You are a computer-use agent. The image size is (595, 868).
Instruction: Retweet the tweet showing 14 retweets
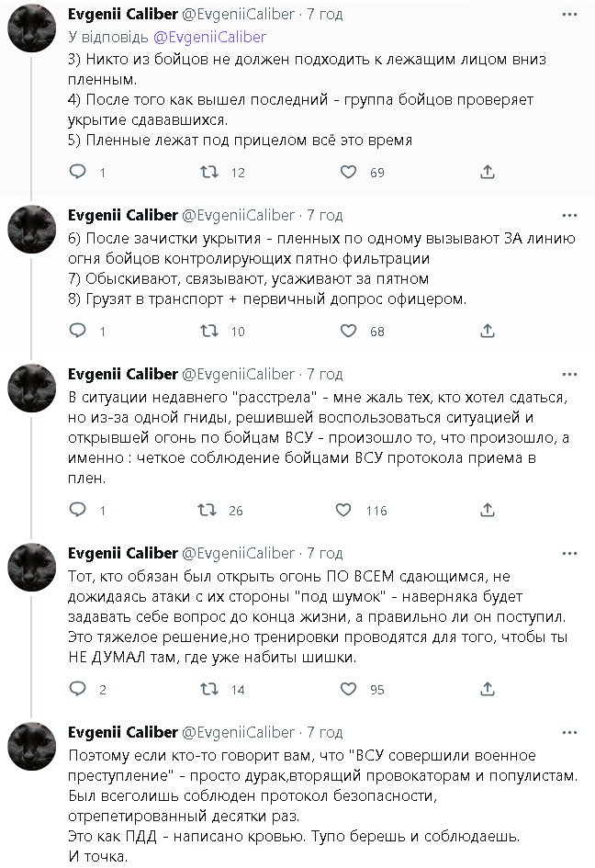[209, 689]
